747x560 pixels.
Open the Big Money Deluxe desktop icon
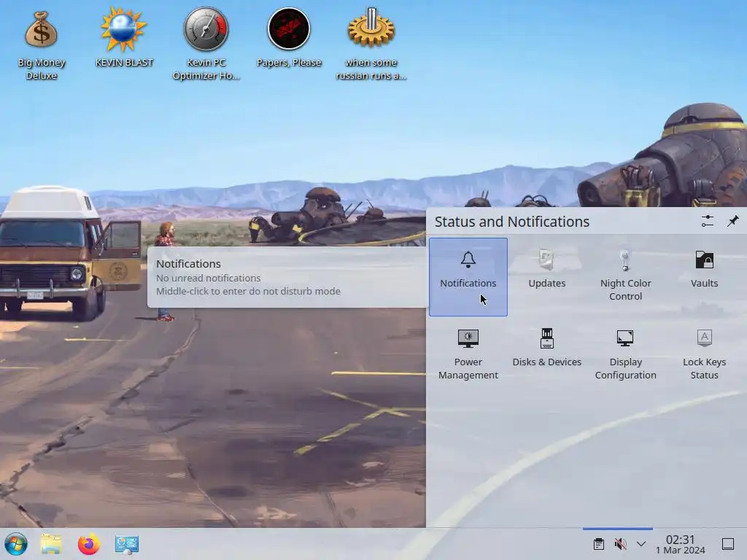pos(42,45)
